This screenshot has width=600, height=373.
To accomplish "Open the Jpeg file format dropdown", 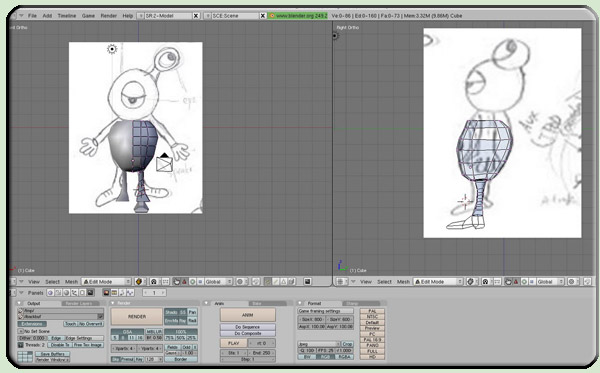I will (319, 344).
